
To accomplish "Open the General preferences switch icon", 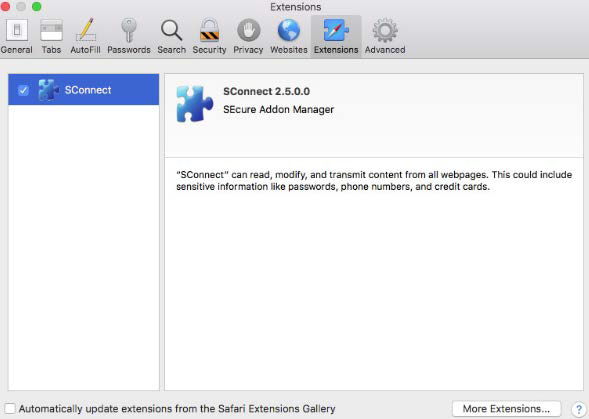I will 17,30.
